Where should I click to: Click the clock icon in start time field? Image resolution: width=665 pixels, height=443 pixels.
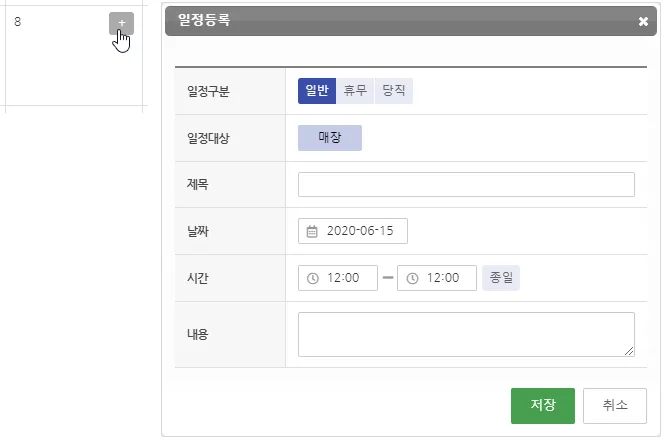click(x=313, y=278)
